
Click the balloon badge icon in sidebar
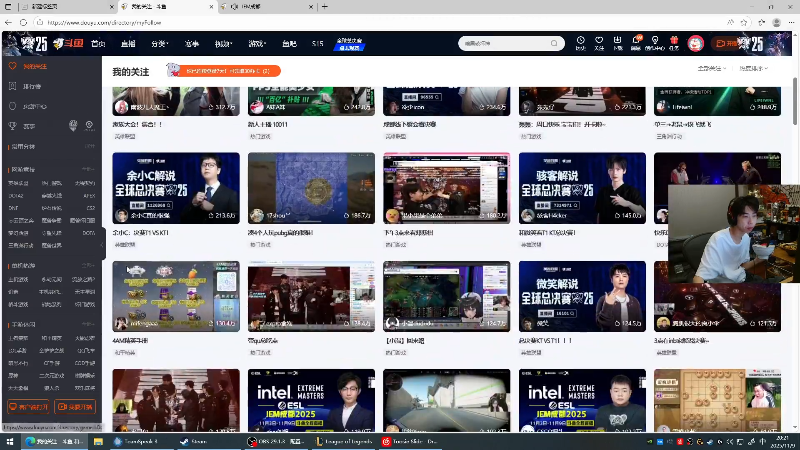[x=73, y=126]
